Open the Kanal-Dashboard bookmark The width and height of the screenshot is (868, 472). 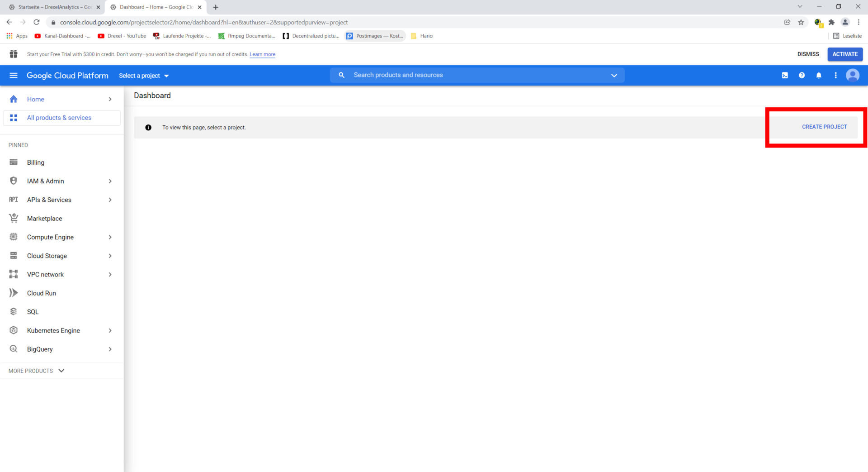(62, 36)
